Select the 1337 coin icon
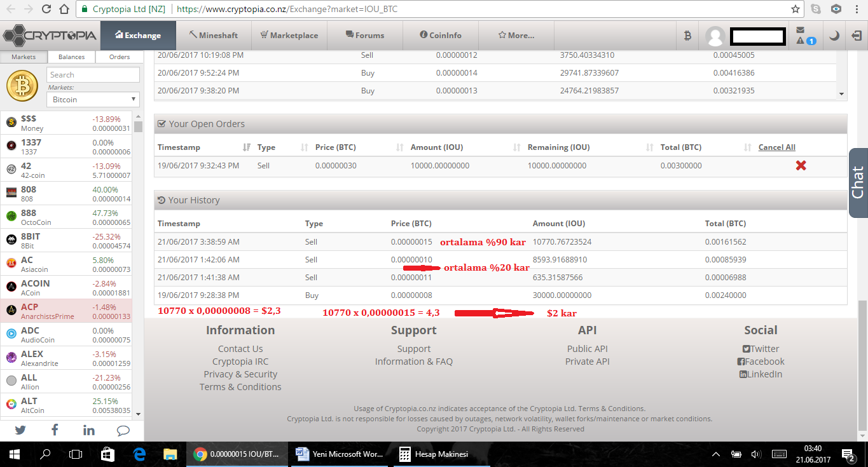This screenshot has height=467, width=868. 11,146
